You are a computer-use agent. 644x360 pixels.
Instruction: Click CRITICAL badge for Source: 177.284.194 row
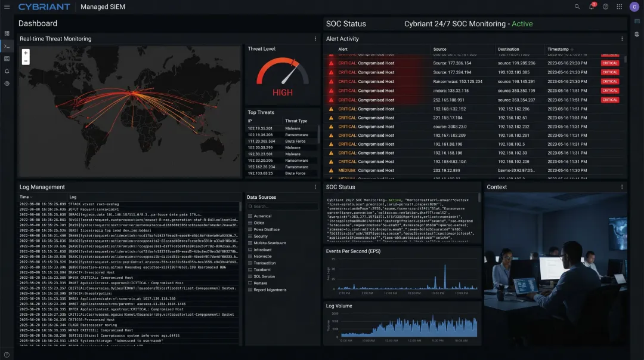click(609, 72)
